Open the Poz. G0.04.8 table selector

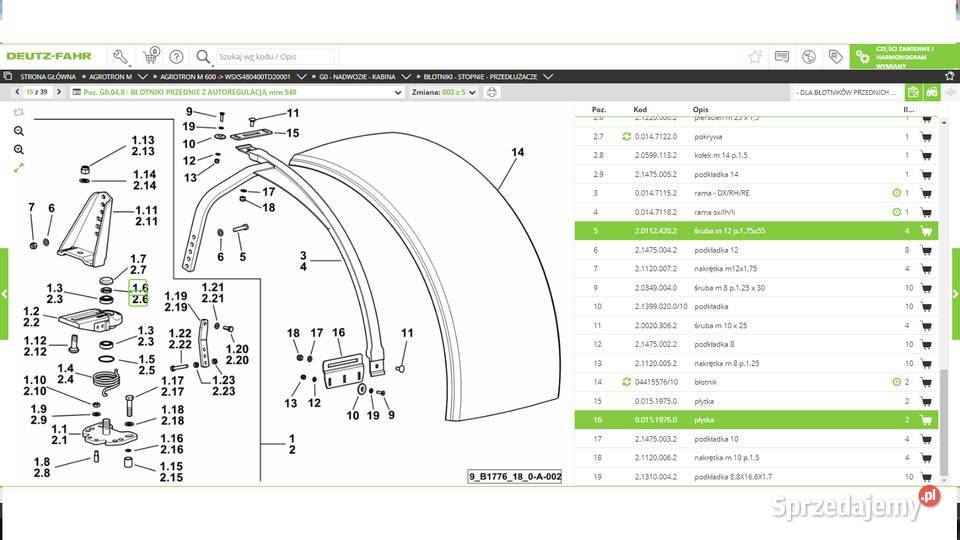[x=238, y=92]
